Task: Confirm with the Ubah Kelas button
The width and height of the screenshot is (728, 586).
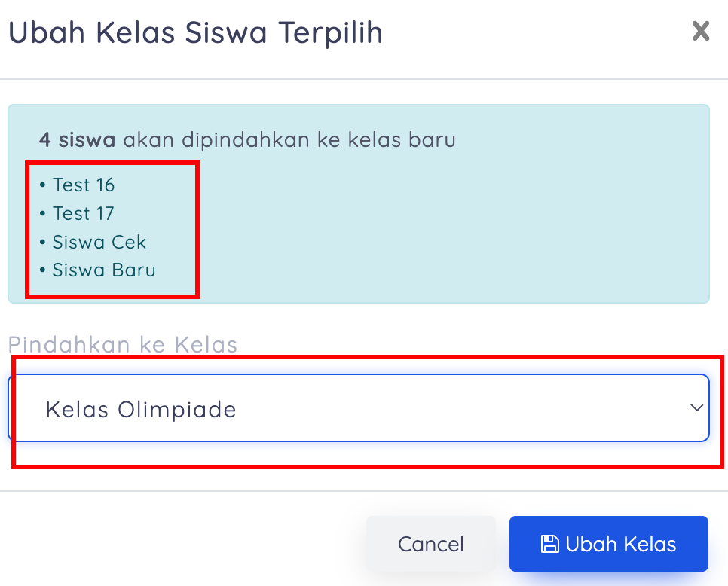Action: point(608,544)
